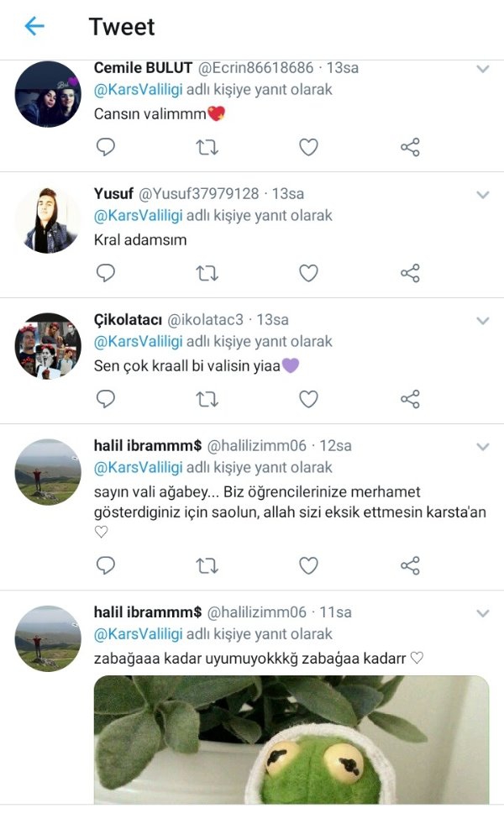Open @KarsValiligi mention in Cemile's reply

coord(139,89)
